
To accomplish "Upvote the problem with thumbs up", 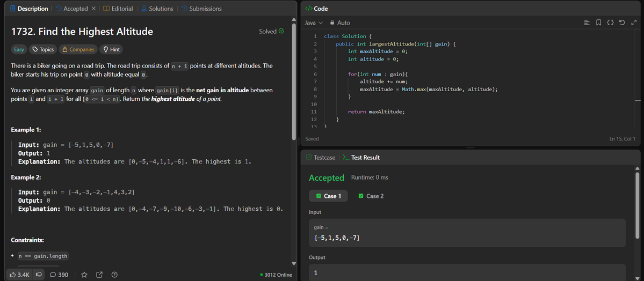I will tap(19, 275).
